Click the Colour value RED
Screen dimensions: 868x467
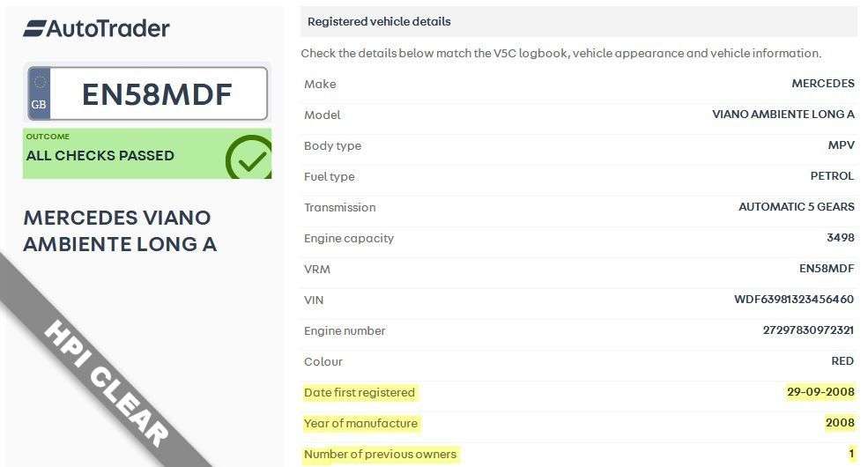click(842, 361)
